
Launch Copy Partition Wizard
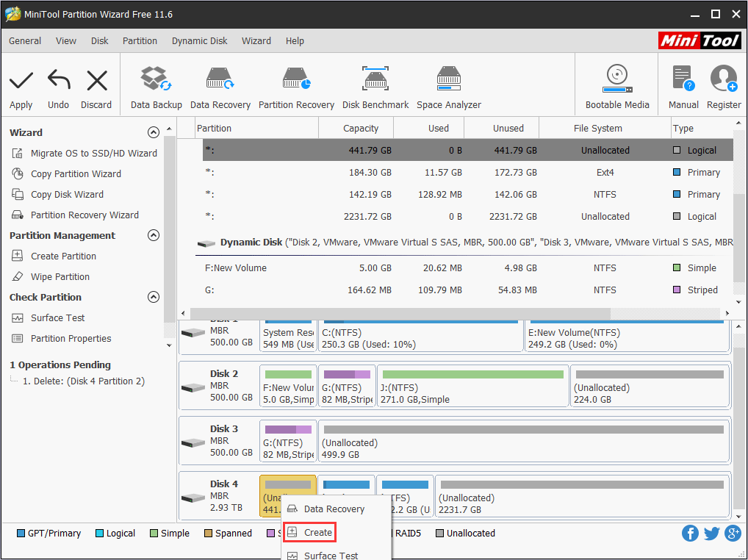pyautogui.click(x=66, y=173)
